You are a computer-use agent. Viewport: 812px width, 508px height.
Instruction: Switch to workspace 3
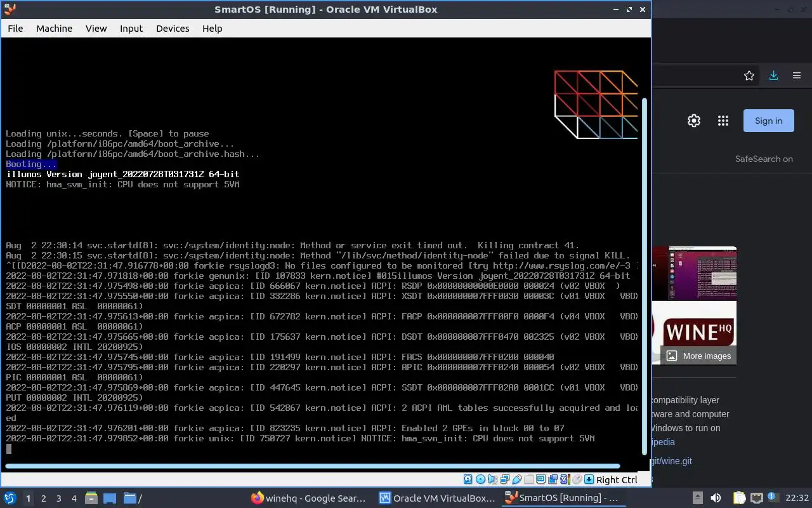59,498
